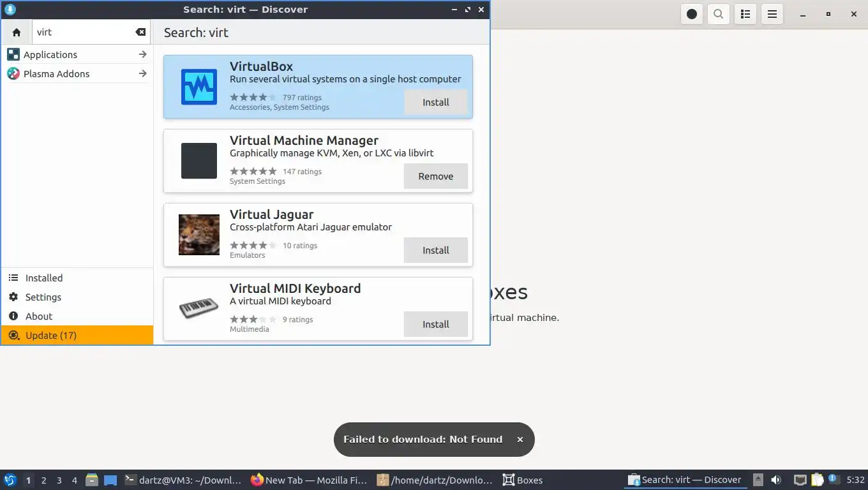Image resolution: width=868 pixels, height=490 pixels.
Task: Go to Discover home page
Action: [17, 32]
